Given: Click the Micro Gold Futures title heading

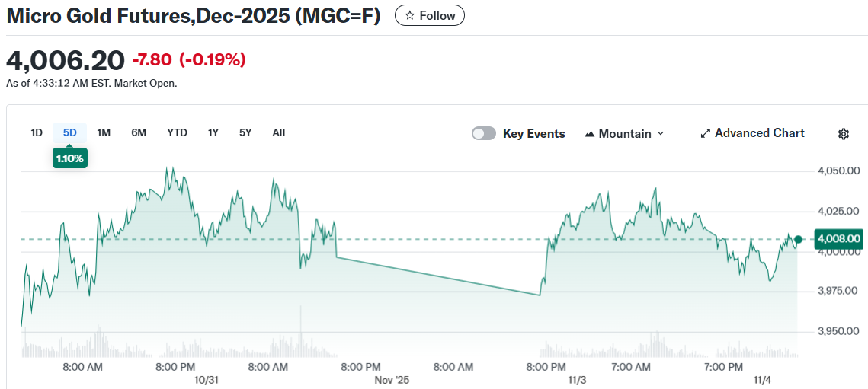Looking at the screenshot, I should click(194, 16).
